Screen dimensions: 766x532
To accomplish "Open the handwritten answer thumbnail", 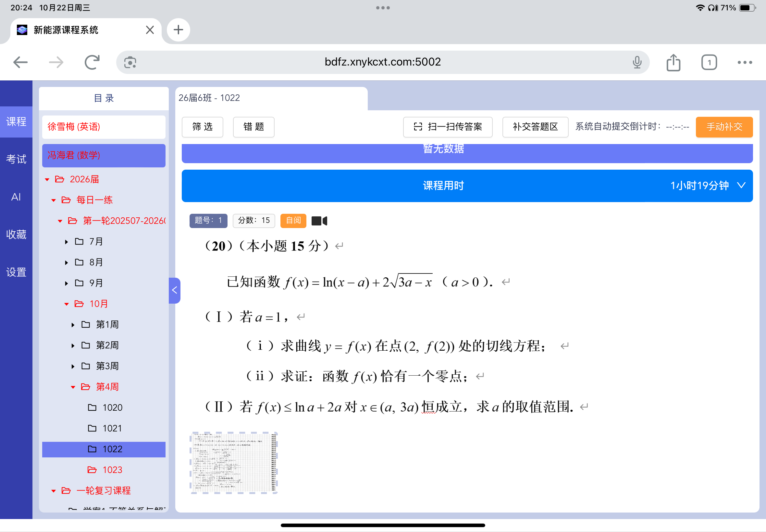I will [233, 462].
